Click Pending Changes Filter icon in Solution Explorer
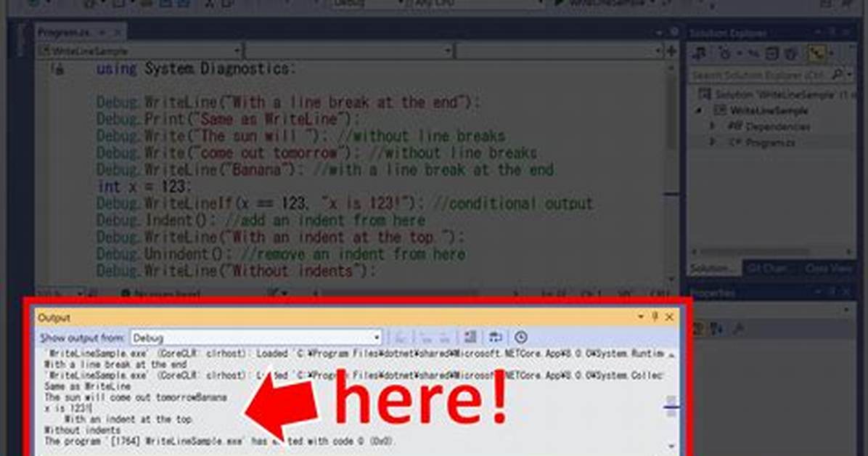868x456 pixels. click(x=724, y=53)
